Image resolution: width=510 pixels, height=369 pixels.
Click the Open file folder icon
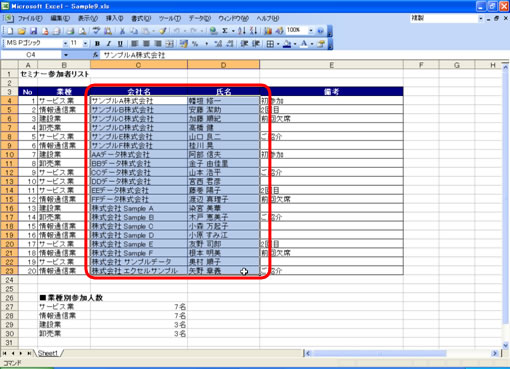(22, 31)
